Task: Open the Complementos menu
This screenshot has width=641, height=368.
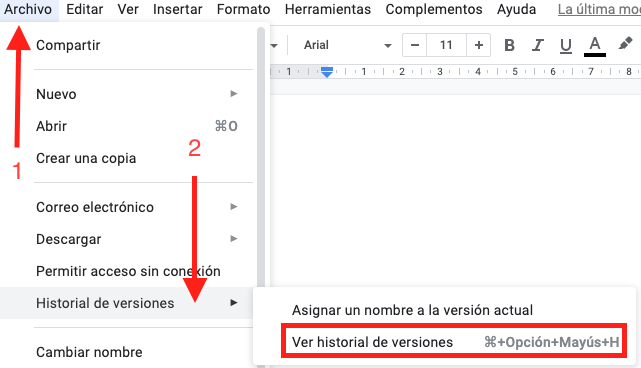Action: click(434, 9)
